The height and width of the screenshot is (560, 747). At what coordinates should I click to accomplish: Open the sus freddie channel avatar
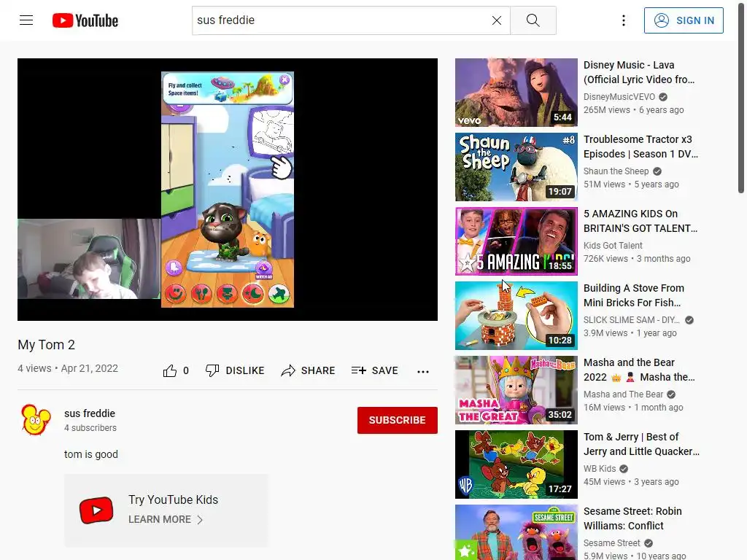tap(36, 419)
